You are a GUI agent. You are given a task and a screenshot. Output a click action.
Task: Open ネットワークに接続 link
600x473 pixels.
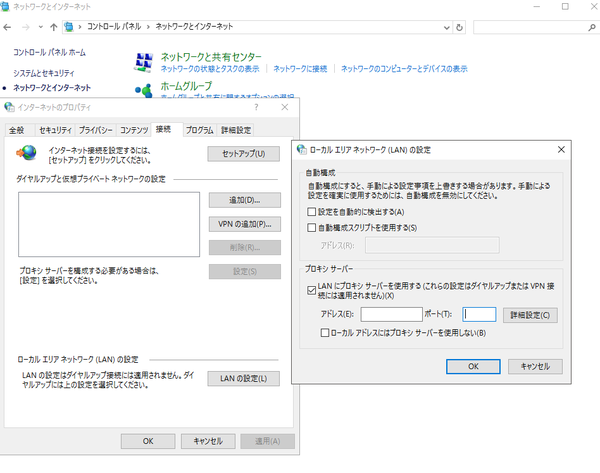click(300, 69)
